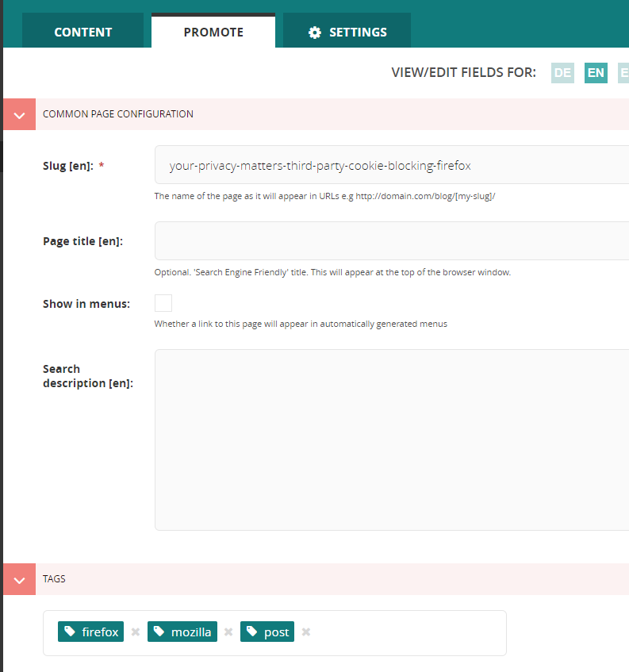Click the 'Slug [en]:' label

point(68,166)
